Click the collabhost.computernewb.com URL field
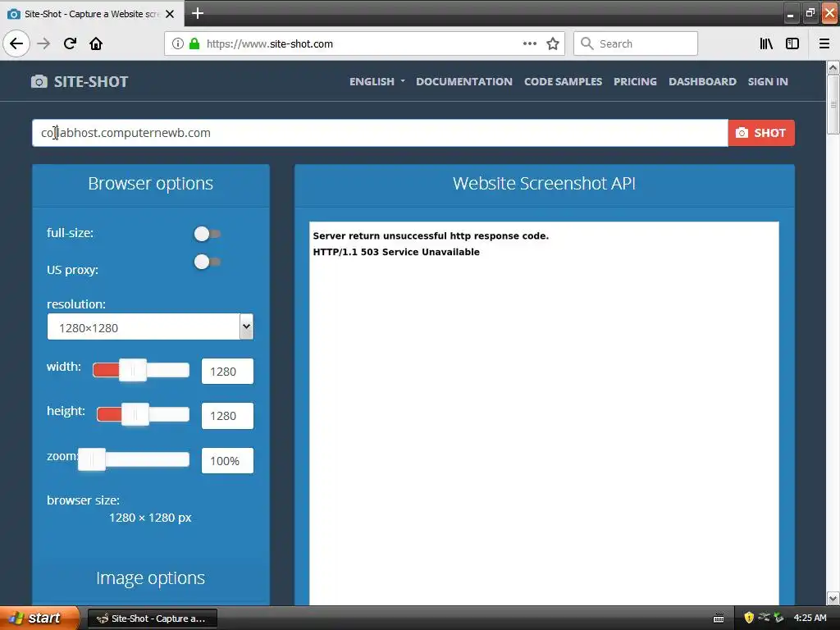The height and width of the screenshot is (630, 840). click(x=380, y=133)
